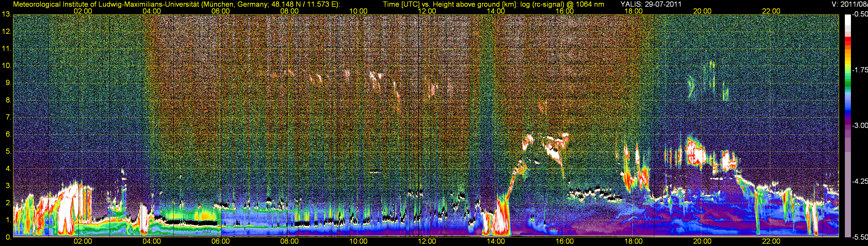Viewport: 868px width, 246px height.
Task: Click the 22:00 label on the bottom time axis
Action: 771,241
